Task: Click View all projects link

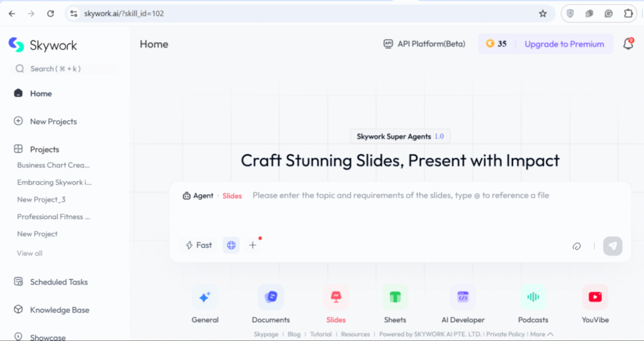Action: click(x=30, y=253)
